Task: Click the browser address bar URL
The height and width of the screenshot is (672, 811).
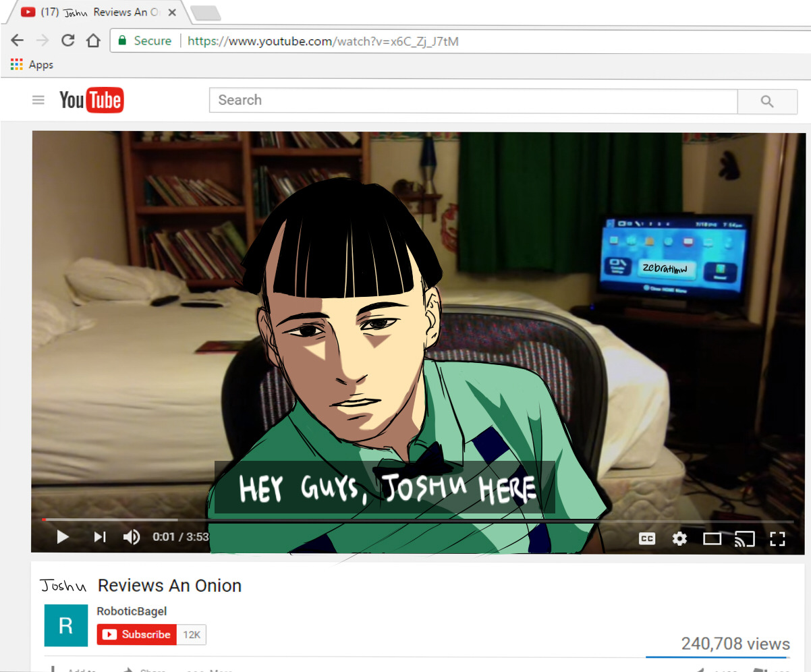Action: click(323, 41)
